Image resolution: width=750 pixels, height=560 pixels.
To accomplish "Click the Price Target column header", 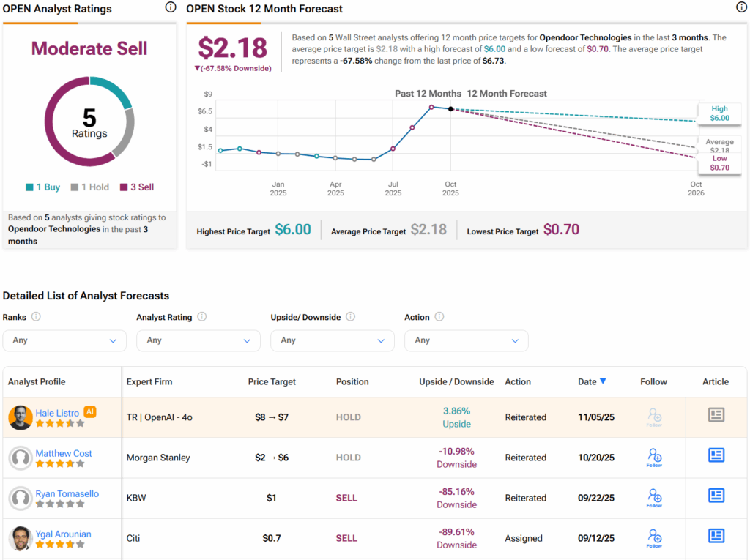I will (272, 381).
